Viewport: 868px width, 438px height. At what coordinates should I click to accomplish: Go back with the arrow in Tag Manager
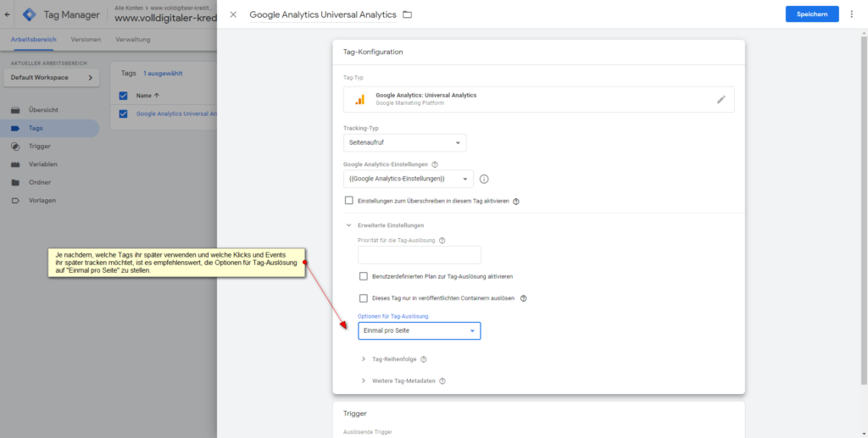tap(7, 14)
